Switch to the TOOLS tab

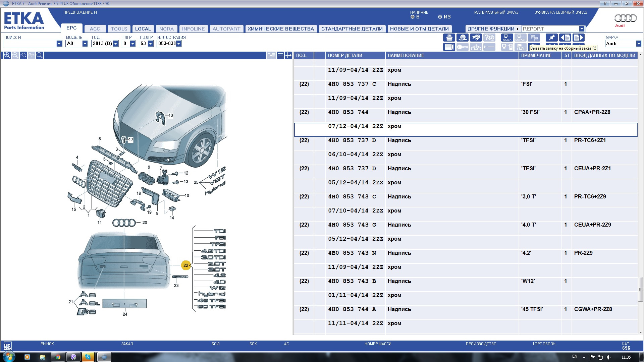[119, 29]
